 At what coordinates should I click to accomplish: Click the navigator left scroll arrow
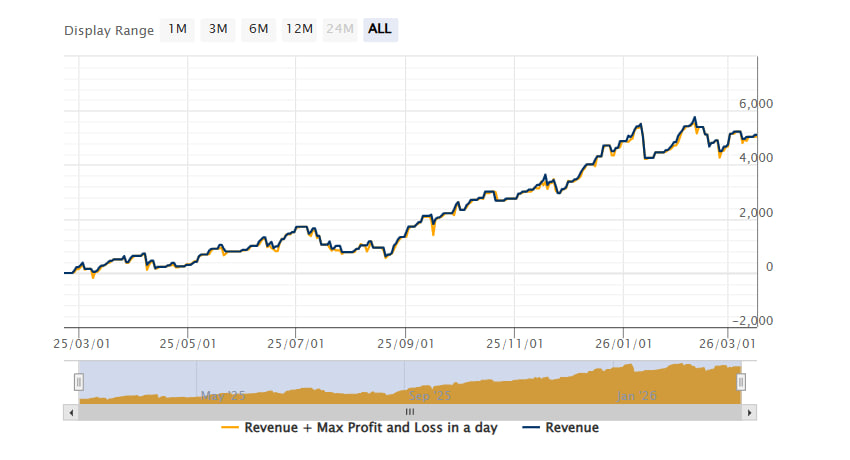(x=71, y=412)
